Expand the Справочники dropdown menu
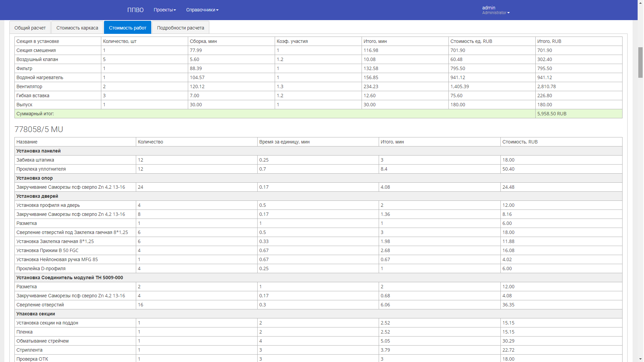 coord(202,10)
